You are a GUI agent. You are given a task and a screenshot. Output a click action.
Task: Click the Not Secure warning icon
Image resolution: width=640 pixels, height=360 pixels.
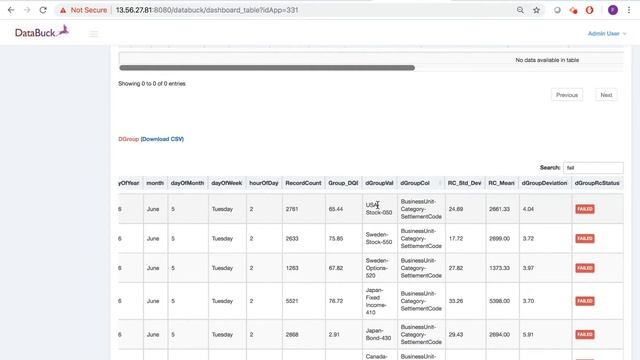pos(63,10)
